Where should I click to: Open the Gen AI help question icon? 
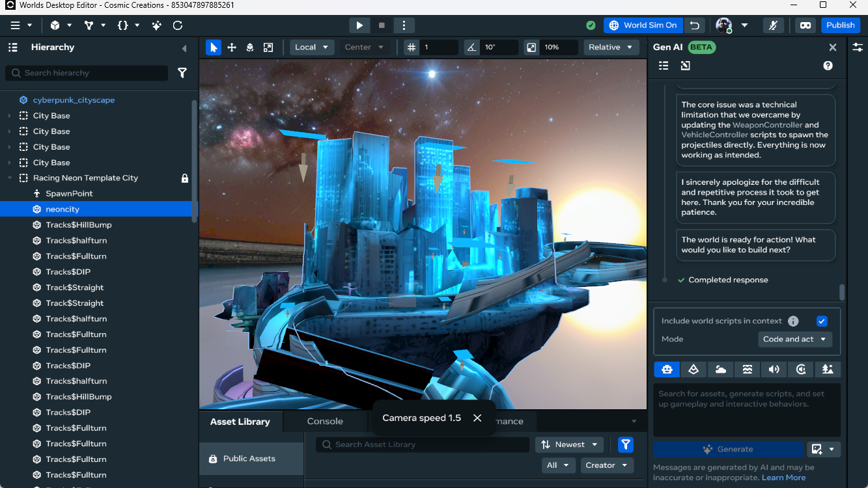pos(828,66)
